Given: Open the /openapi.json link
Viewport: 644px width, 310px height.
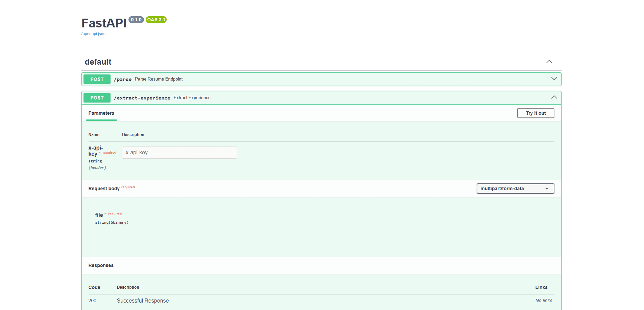Looking at the screenshot, I should click(x=93, y=34).
